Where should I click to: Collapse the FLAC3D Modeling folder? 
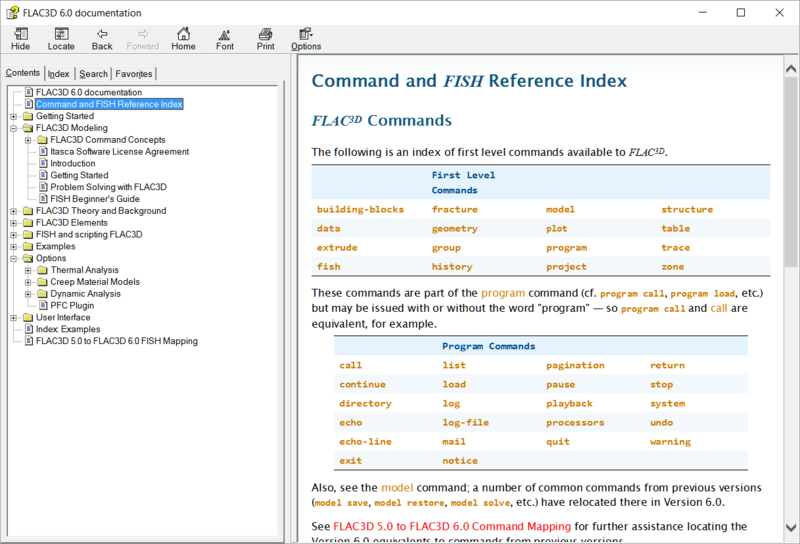[x=14, y=128]
